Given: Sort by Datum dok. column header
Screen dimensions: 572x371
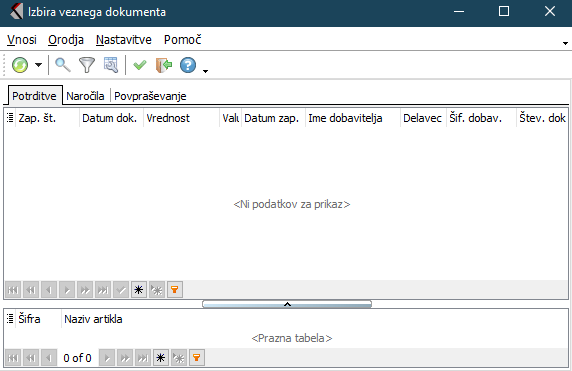Looking at the screenshot, I should click(111, 118).
